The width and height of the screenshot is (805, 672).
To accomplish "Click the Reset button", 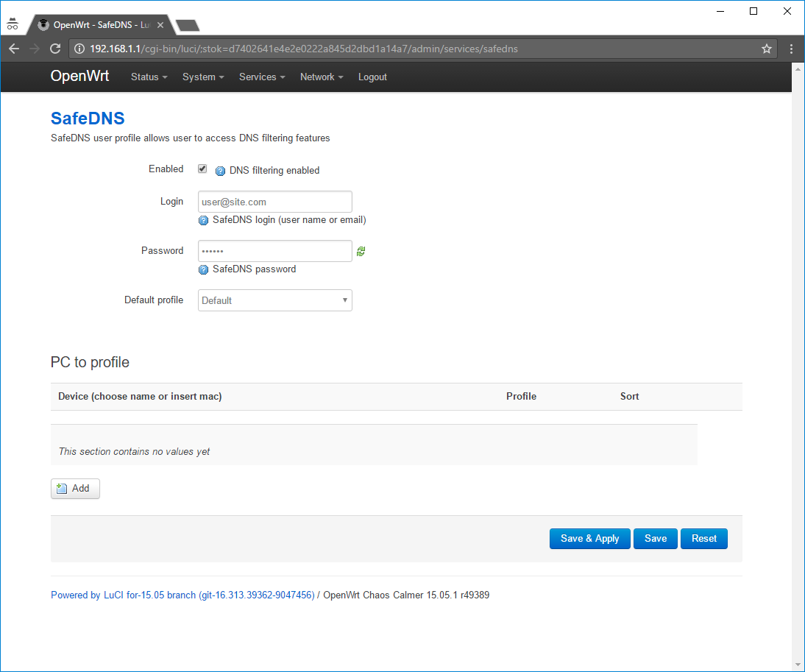I will (x=703, y=539).
